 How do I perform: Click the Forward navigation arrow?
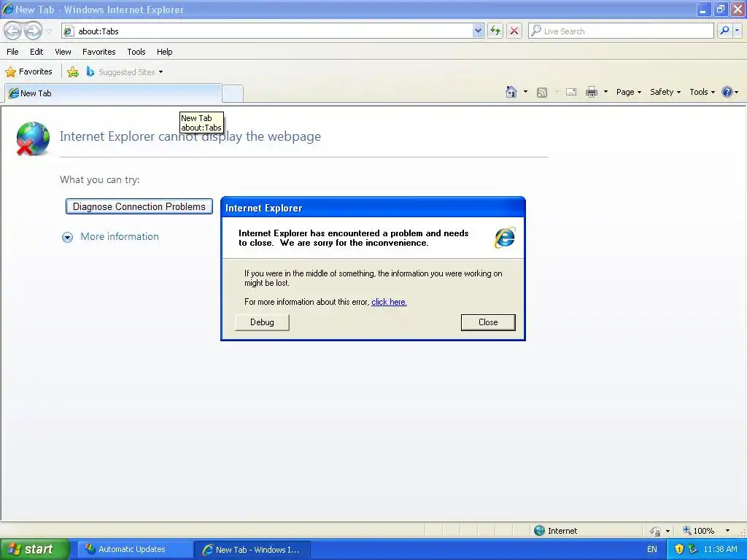tap(33, 31)
